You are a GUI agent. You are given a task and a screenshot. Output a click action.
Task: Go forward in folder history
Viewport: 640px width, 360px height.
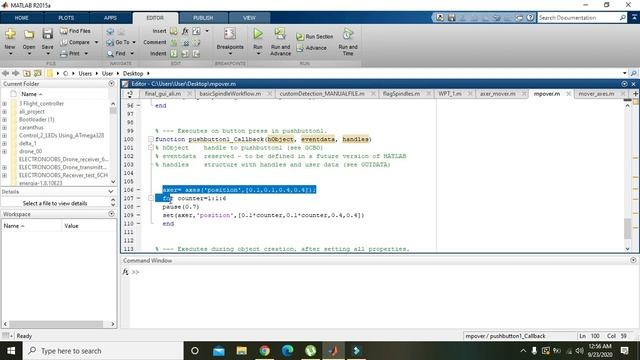point(16,73)
